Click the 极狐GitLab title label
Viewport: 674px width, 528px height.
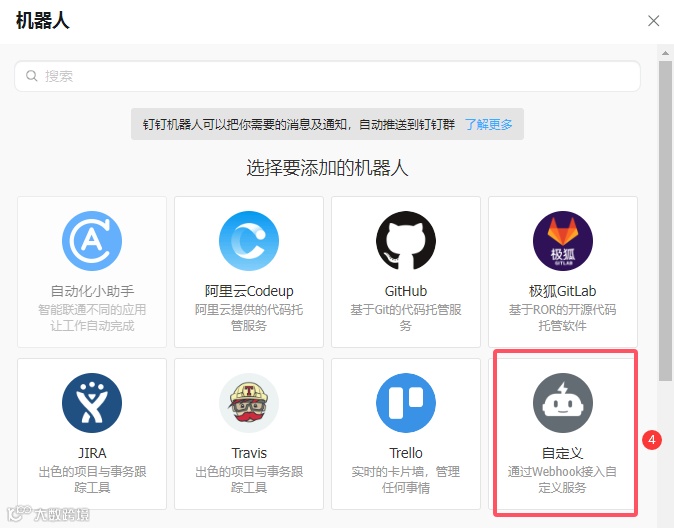point(563,291)
